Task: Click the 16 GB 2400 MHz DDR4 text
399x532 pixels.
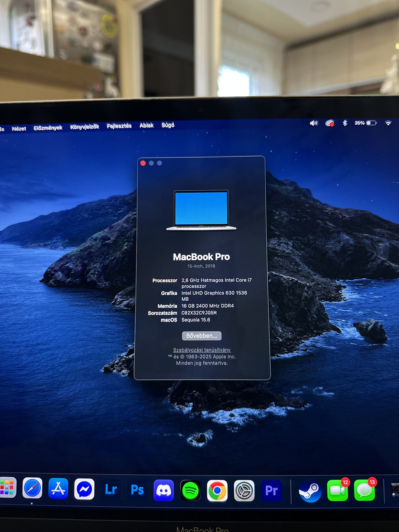Action: [x=207, y=306]
